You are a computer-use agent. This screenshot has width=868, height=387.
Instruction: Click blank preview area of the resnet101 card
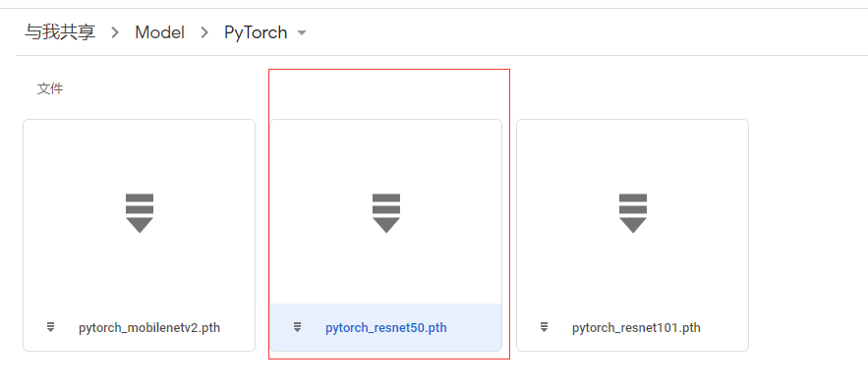click(x=633, y=155)
